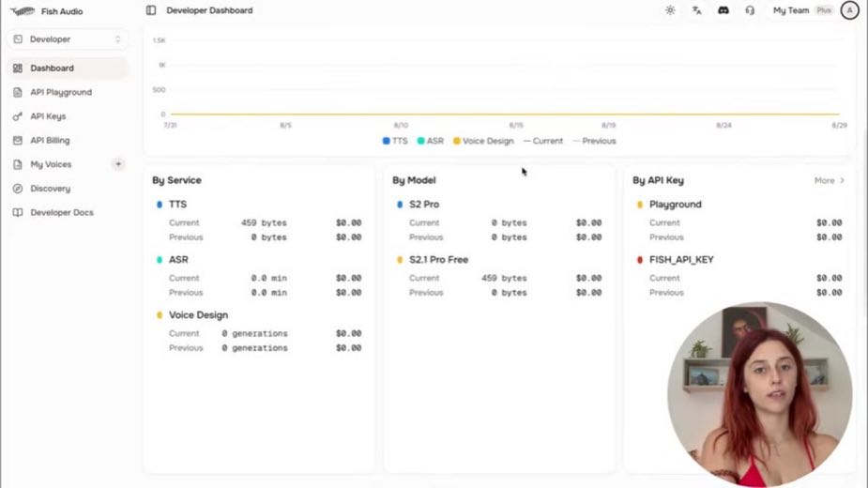
Task: Click the By Model heading
Action: [x=414, y=180]
